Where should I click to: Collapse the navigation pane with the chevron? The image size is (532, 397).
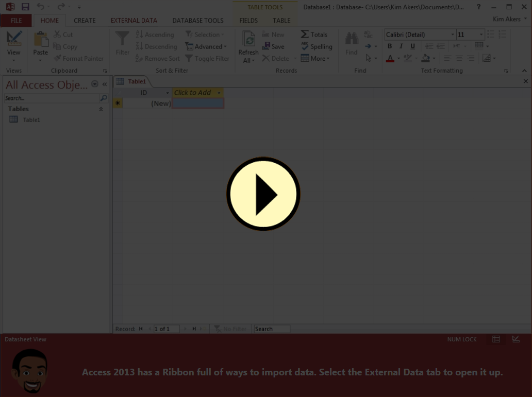click(105, 84)
